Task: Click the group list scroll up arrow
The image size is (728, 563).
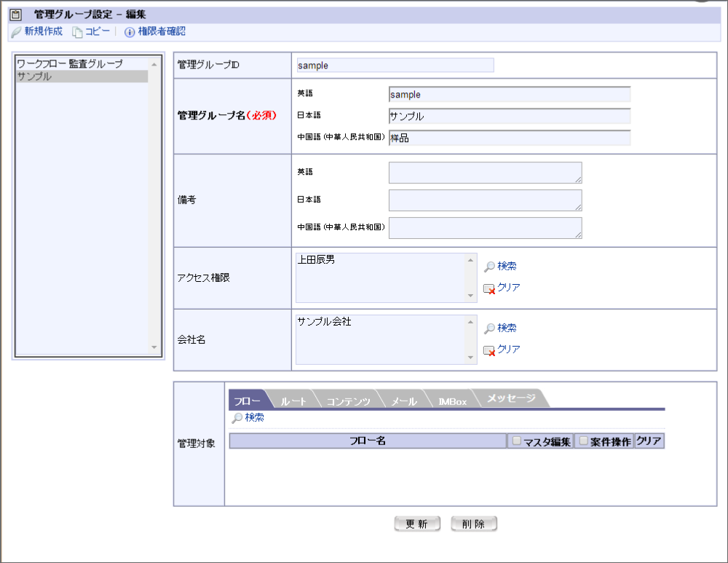Action: point(154,64)
